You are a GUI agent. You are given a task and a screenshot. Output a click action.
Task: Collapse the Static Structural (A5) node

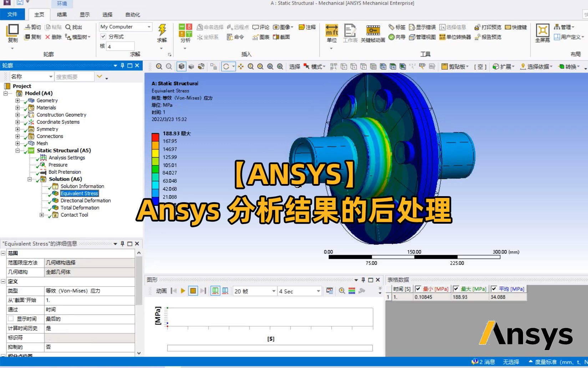click(x=17, y=150)
